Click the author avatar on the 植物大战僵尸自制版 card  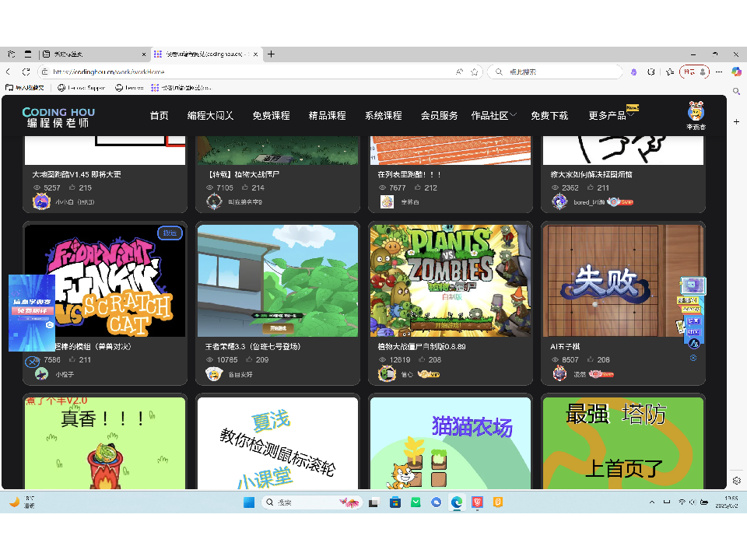tap(387, 374)
